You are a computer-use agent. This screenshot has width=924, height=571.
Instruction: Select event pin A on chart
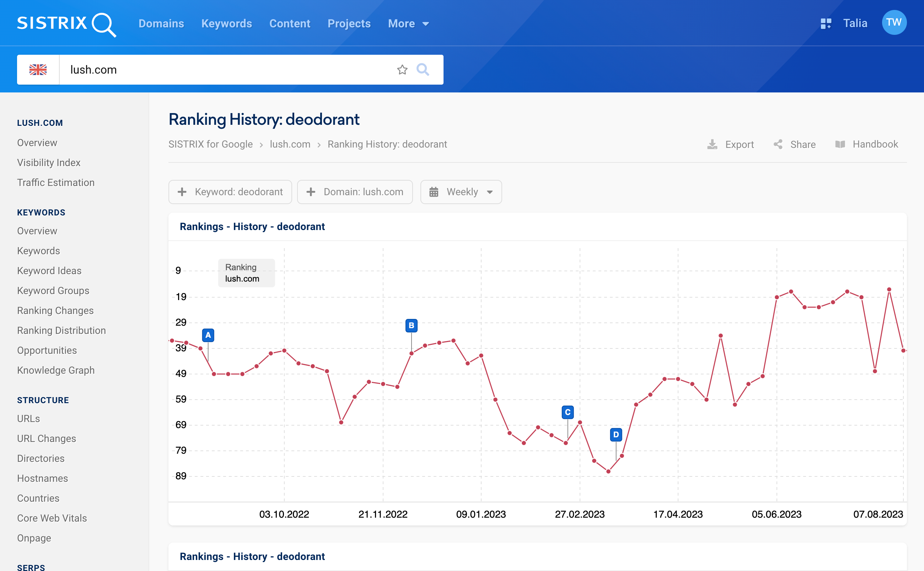(x=208, y=335)
